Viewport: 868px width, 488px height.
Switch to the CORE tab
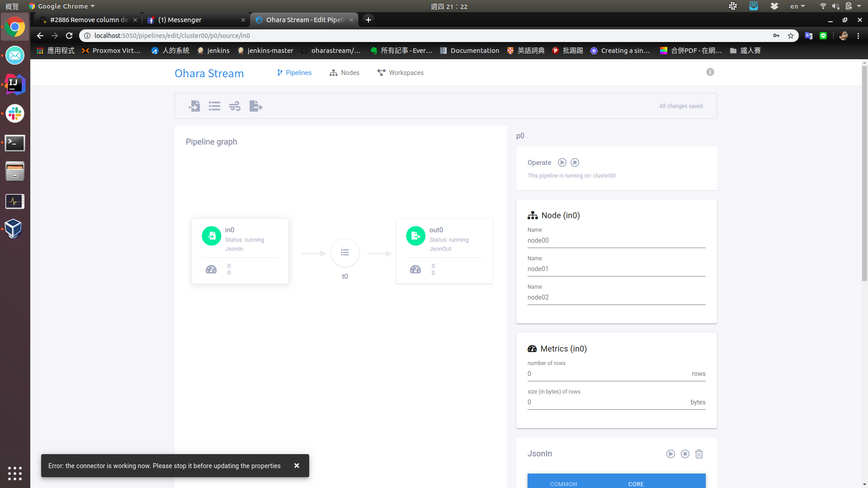636,483
